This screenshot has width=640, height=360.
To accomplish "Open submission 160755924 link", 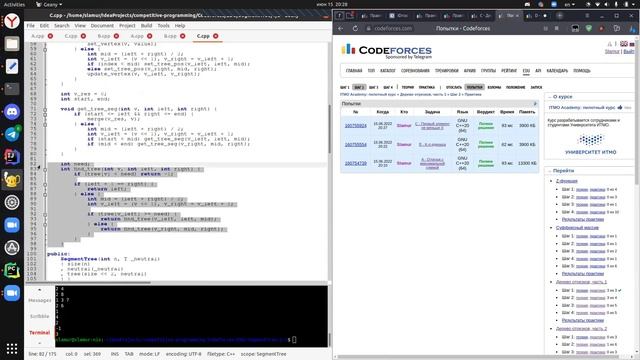I will click(x=356, y=126).
